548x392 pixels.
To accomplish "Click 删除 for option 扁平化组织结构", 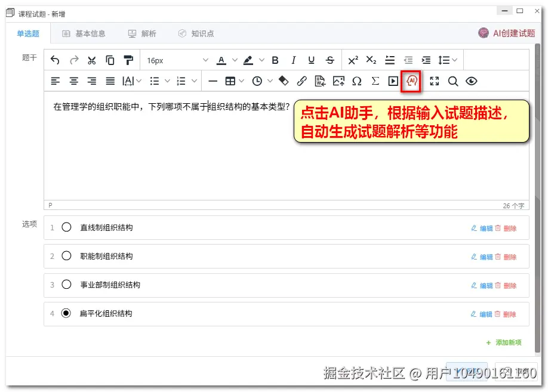I will pyautogui.click(x=506, y=314).
